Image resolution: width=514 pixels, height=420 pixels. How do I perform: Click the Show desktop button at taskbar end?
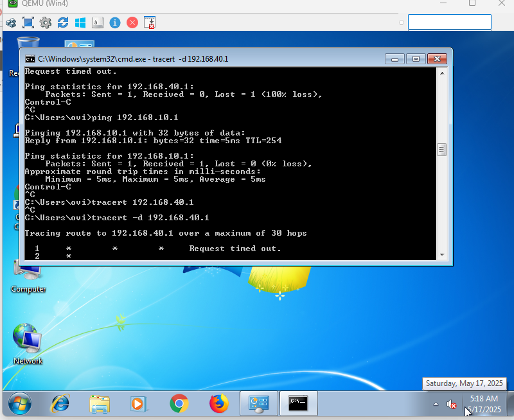[510, 403]
